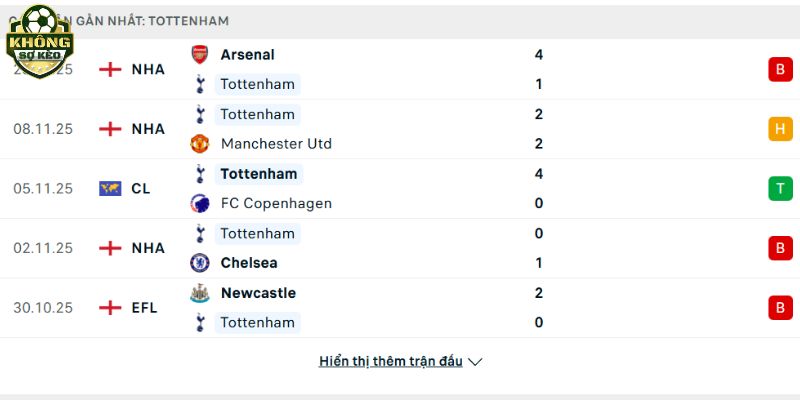
Task: Click the 30.10.25 EFL match date
Action: click(x=43, y=308)
